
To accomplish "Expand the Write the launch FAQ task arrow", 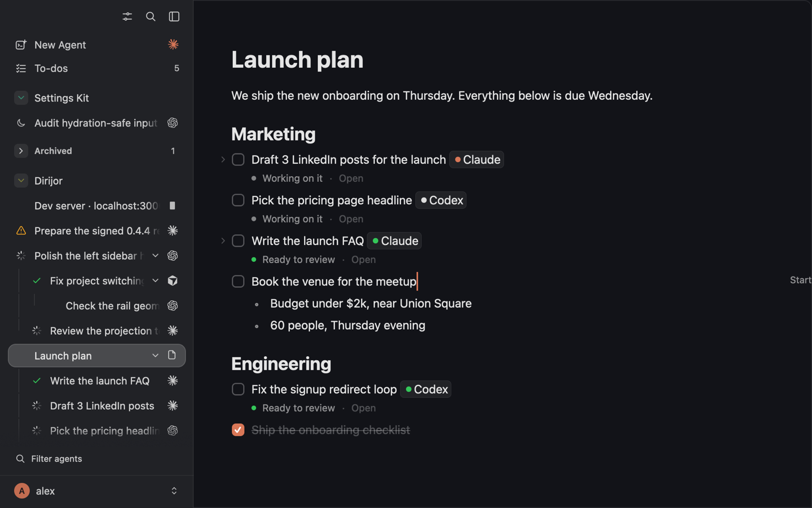I will (223, 241).
